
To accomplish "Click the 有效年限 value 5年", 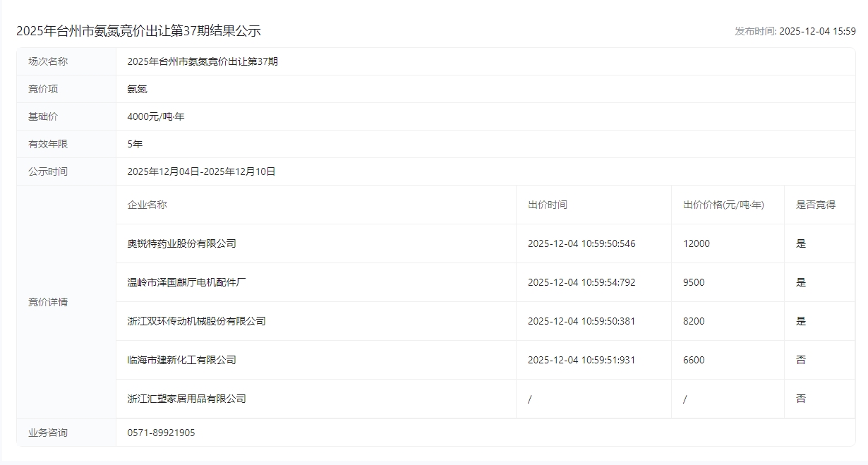I will tap(135, 144).
